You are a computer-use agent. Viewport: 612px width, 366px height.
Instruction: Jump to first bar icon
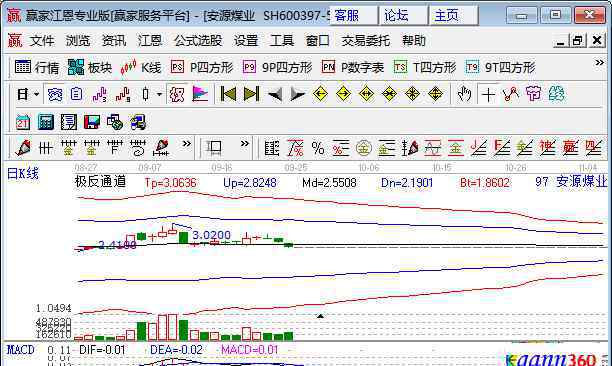pyautogui.click(x=228, y=94)
